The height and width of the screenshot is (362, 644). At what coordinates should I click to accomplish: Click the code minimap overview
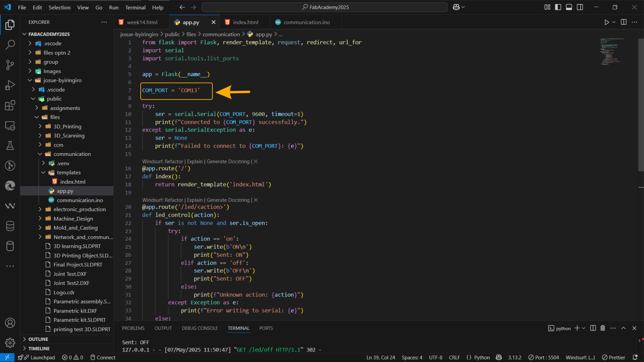click(612, 52)
